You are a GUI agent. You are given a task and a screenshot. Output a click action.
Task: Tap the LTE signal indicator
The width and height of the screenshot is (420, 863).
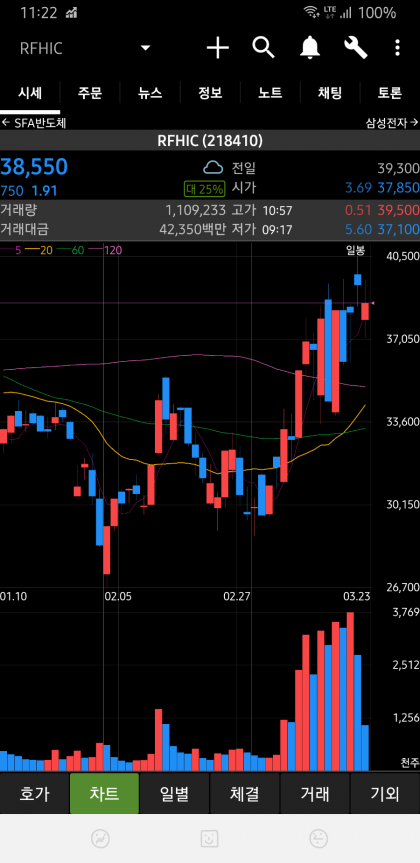(330, 12)
